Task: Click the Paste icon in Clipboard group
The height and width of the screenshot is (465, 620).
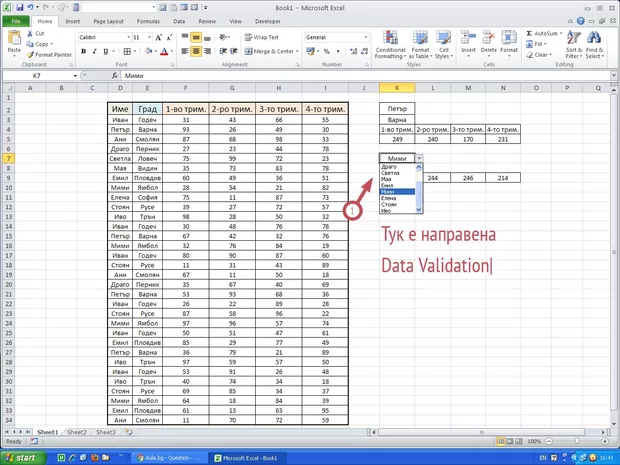Action: [x=14, y=39]
